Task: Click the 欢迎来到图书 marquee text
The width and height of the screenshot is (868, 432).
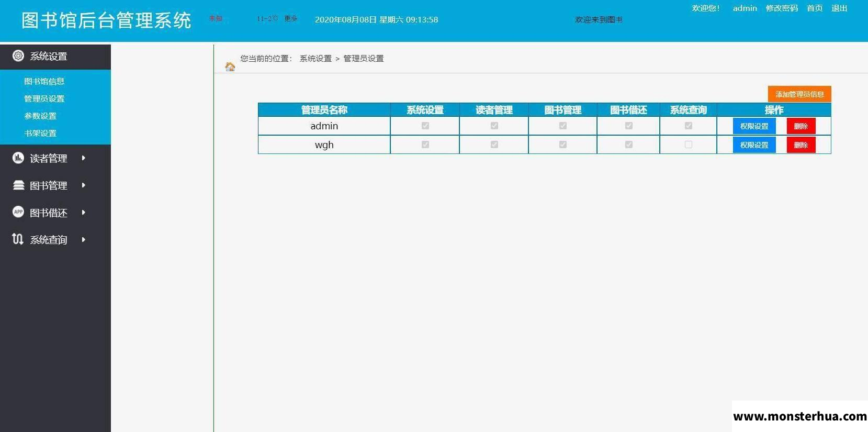Action: (x=599, y=19)
